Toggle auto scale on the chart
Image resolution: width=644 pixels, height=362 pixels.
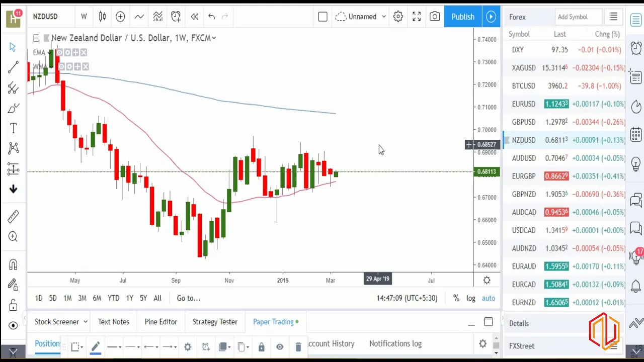489,298
